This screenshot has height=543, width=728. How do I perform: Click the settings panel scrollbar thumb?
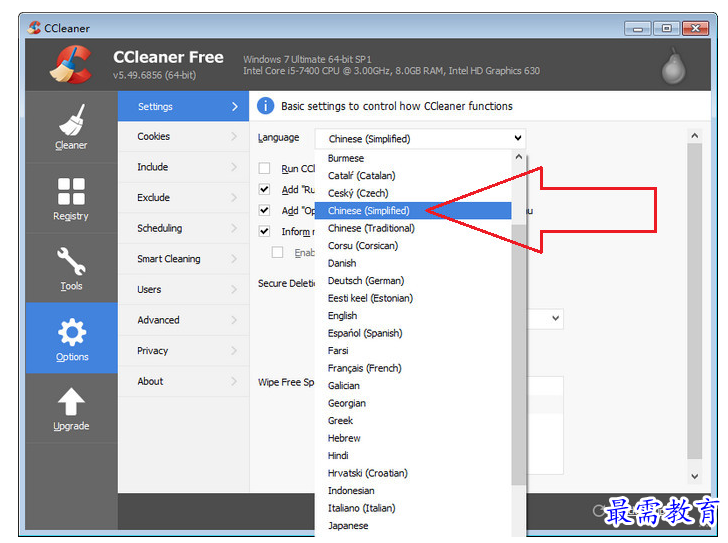(695, 300)
